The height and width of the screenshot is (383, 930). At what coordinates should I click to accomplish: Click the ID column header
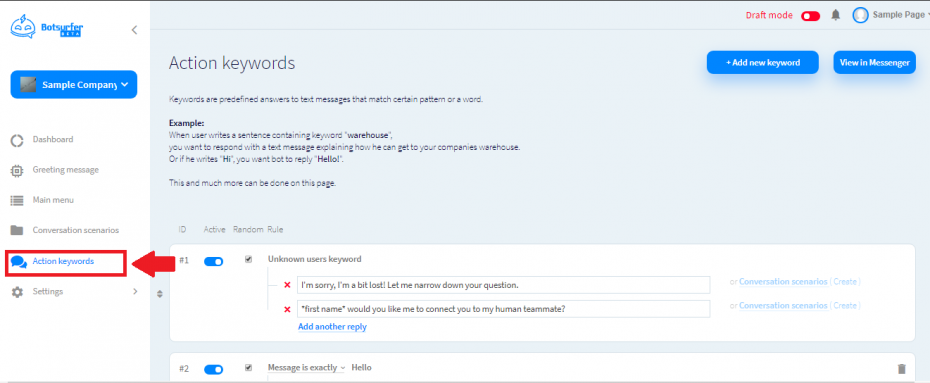click(183, 229)
